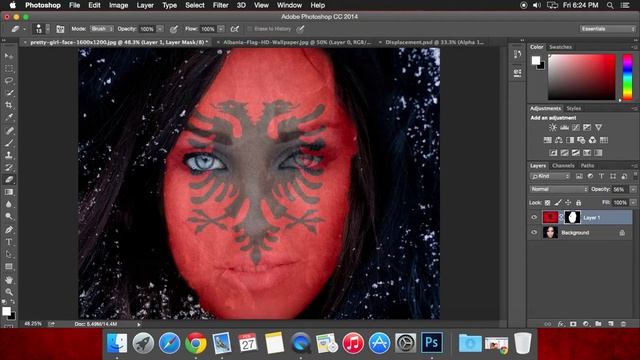Add a Brightness/Contrast adjustment

click(553, 127)
